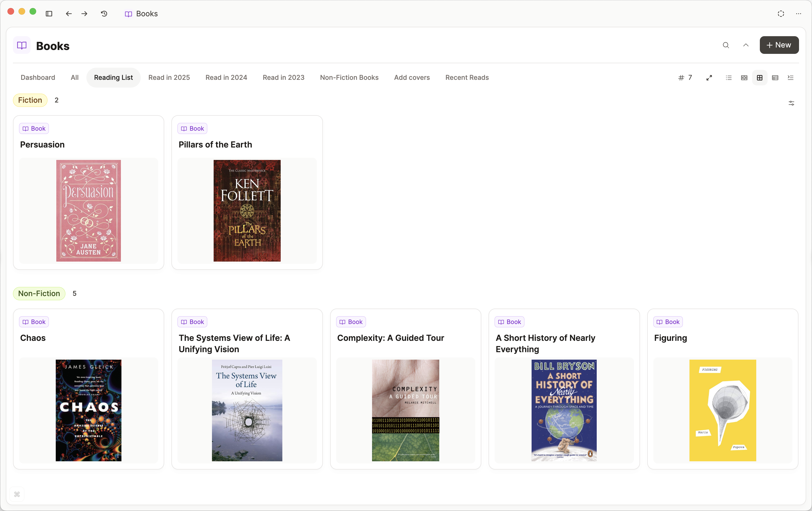Toggle the sidebar with the panel icon
This screenshot has width=812, height=511.
[x=49, y=14]
